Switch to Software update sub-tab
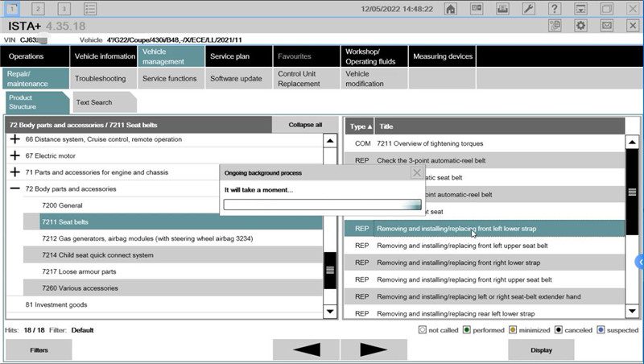Image resolution: width=644 pixels, height=364 pixels. point(238,78)
